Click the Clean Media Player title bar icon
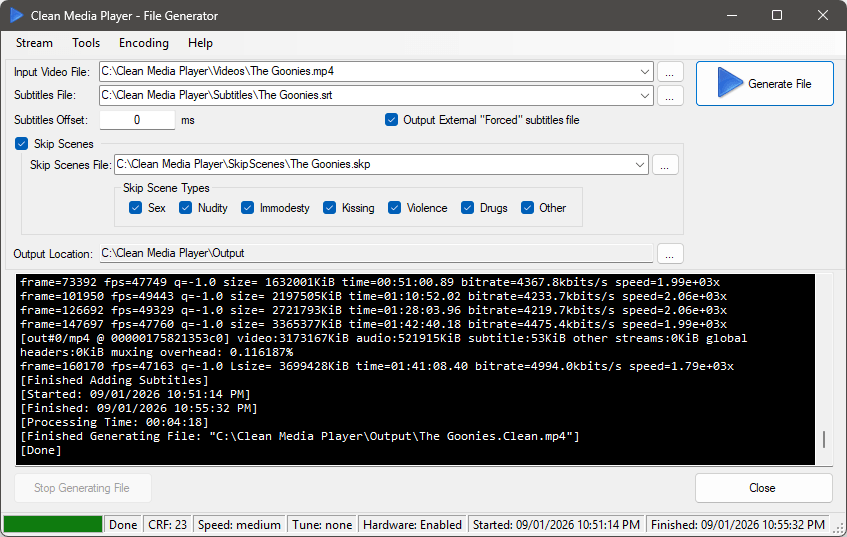 tap(16, 15)
